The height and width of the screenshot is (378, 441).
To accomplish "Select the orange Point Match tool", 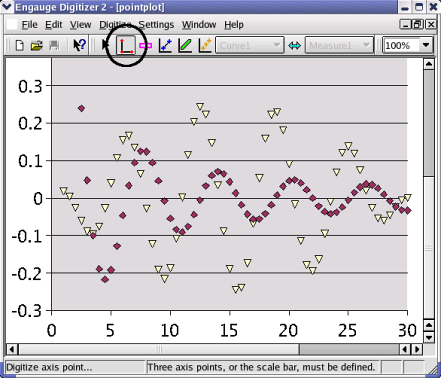I will click(205, 45).
